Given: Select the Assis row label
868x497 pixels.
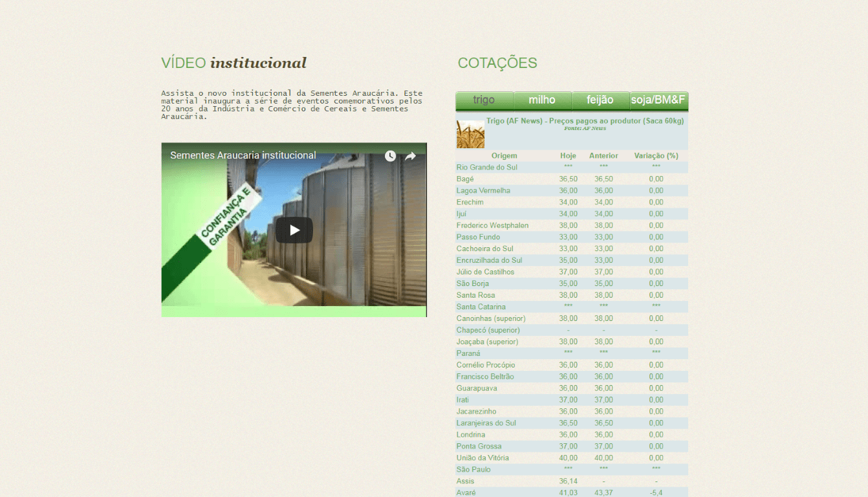Looking at the screenshot, I should pyautogui.click(x=465, y=482).
